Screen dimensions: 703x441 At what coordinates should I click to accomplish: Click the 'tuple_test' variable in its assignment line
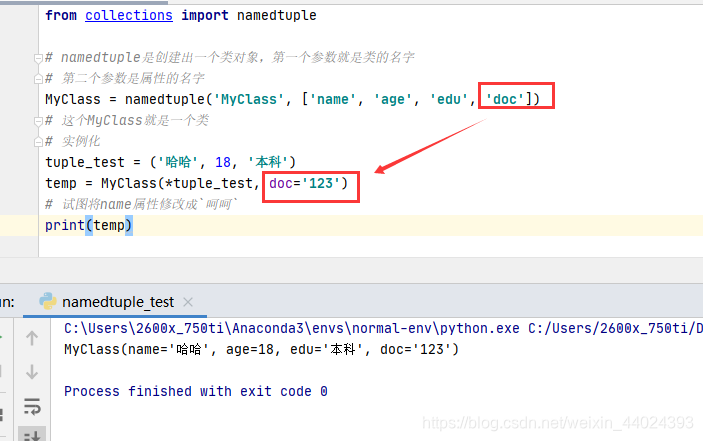pyautogui.click(x=85, y=162)
